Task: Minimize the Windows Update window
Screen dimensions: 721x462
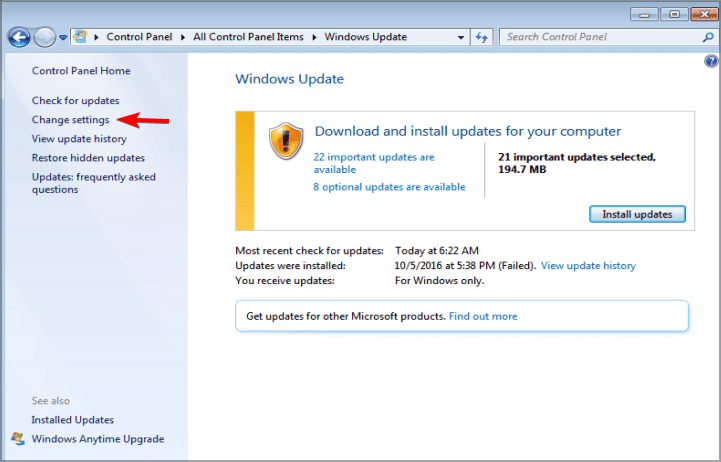Action: coord(644,15)
